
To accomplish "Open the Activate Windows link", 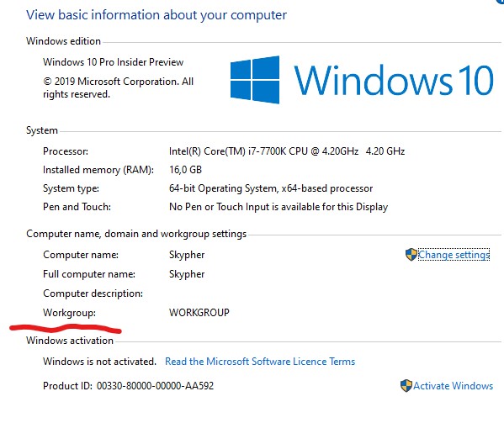I will [453, 385].
